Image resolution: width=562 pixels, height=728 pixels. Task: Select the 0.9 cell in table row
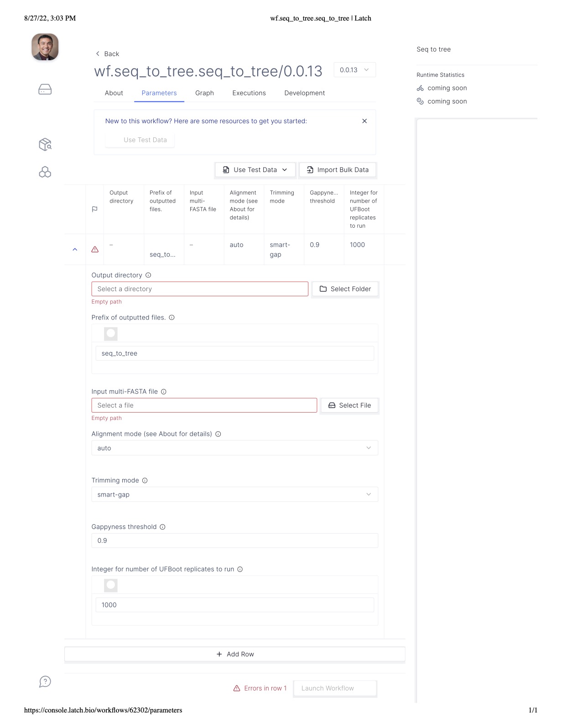(x=324, y=249)
